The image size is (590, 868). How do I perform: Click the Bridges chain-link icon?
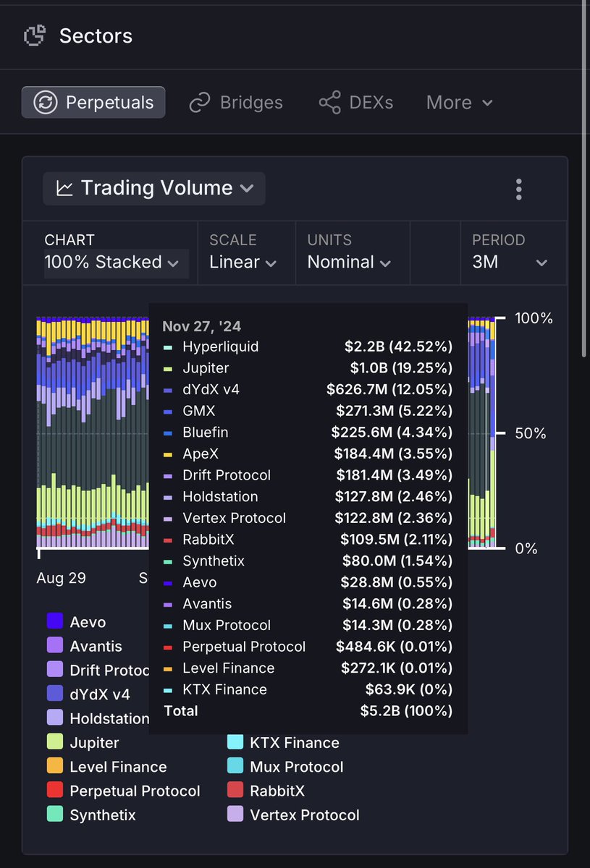pos(200,103)
